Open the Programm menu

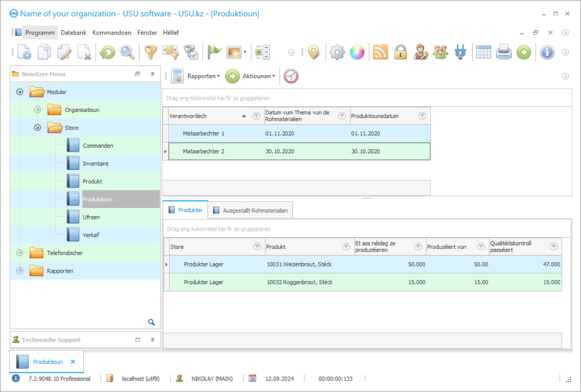[40, 33]
